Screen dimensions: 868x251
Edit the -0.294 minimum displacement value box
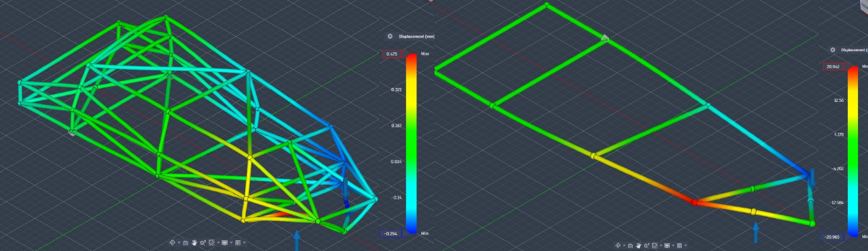coord(390,233)
